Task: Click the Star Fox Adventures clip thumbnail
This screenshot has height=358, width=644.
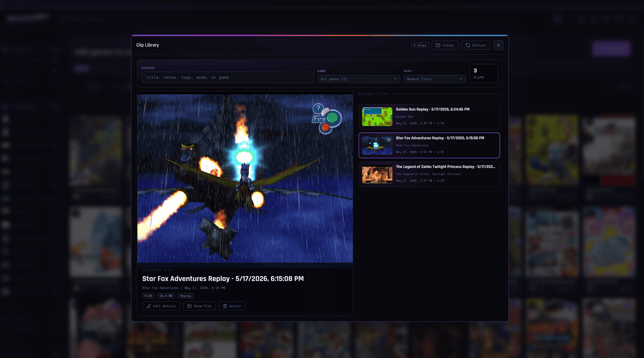Action: point(377,145)
